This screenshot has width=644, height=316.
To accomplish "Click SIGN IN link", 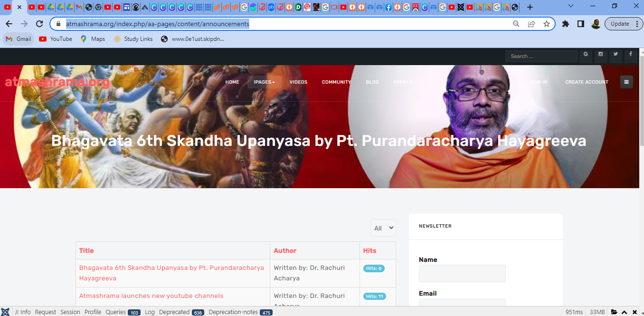I will 538,82.
